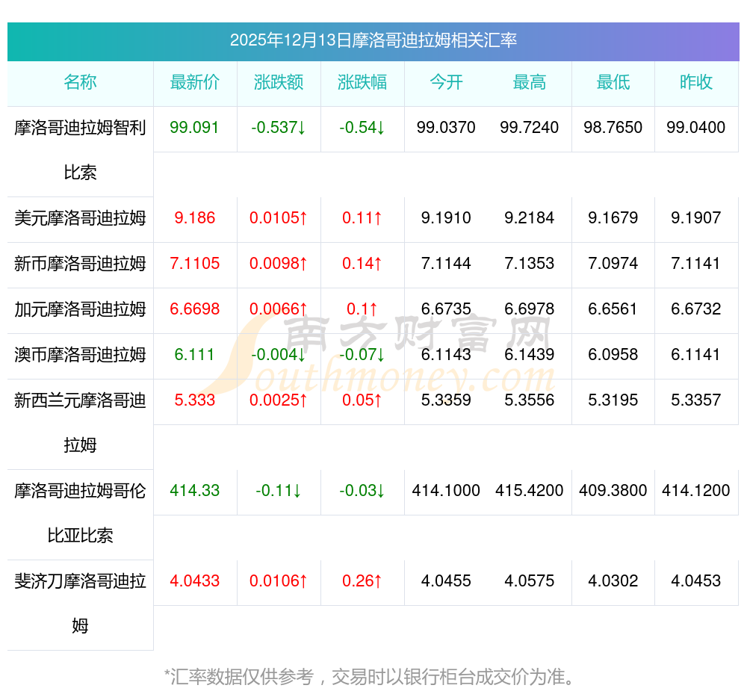Select the 新币摩洛哥迪拉姆 row name
The image size is (747, 700).
tap(80, 264)
